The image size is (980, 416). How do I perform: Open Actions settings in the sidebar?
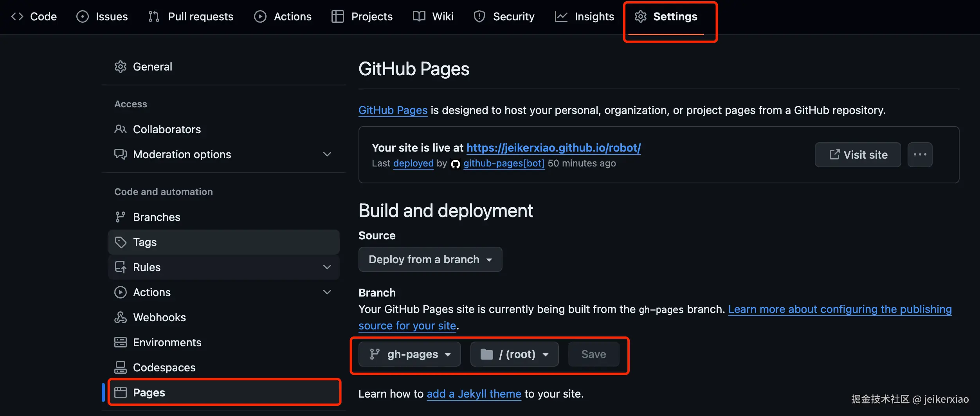click(x=224, y=292)
